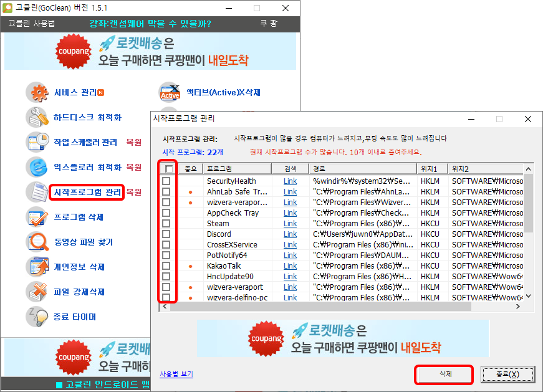543x392 pixels.
Task: Click the scroll down arrow of startup list
Action: [528, 296]
